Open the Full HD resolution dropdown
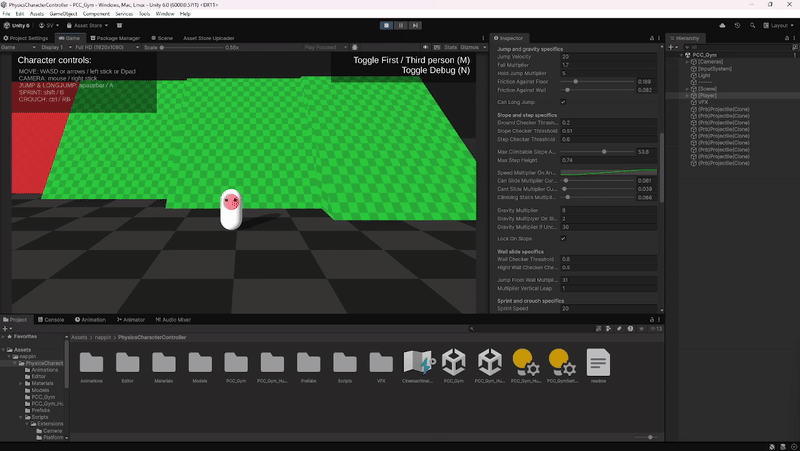The image size is (800, 451). tap(95, 47)
